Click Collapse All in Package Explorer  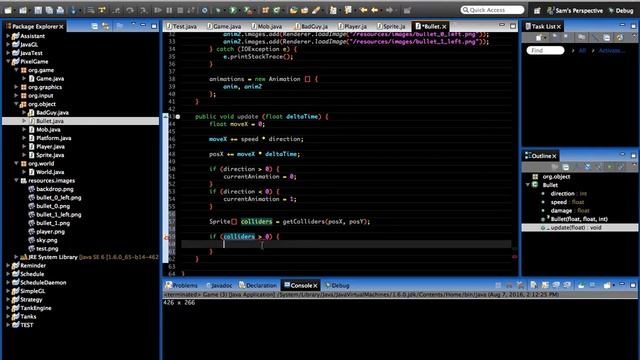(x=94, y=27)
